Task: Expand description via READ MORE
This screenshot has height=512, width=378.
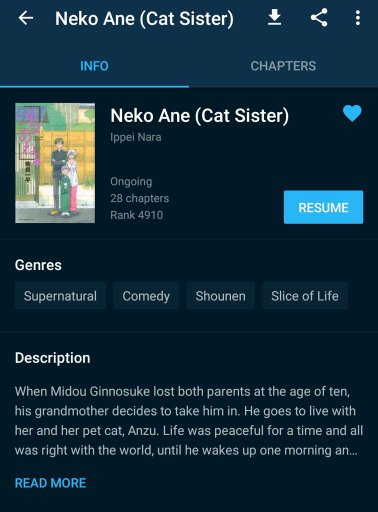Action: point(51,483)
